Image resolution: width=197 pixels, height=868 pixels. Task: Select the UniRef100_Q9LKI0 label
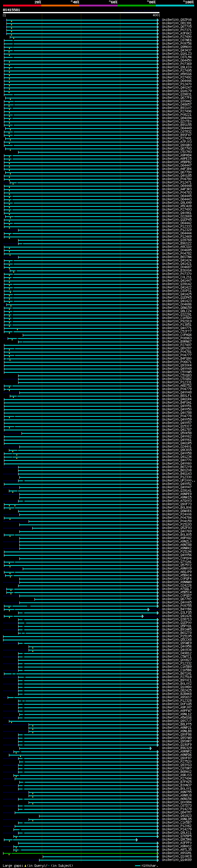pyautogui.click(x=177, y=67)
